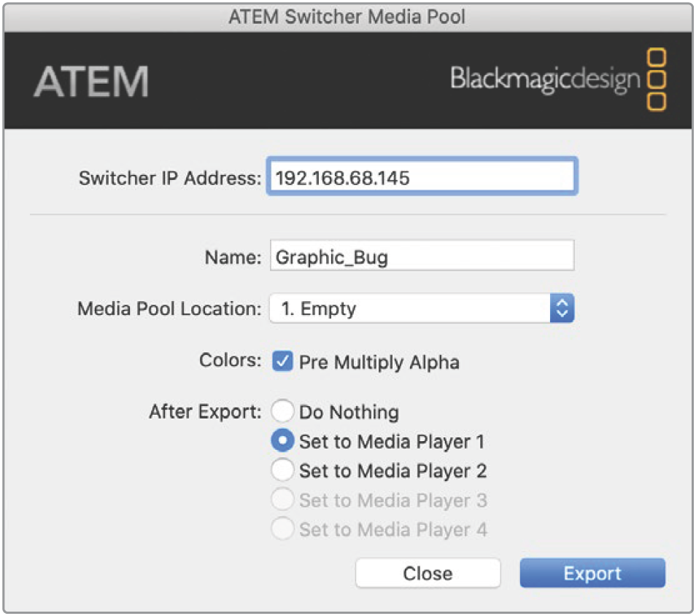
Task: Click the Blackmagicdesign orange squares icon
Action: 657,79
